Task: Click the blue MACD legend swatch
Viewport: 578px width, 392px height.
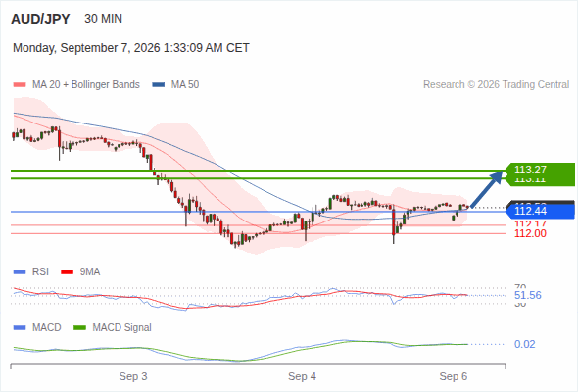Action: tap(20, 328)
